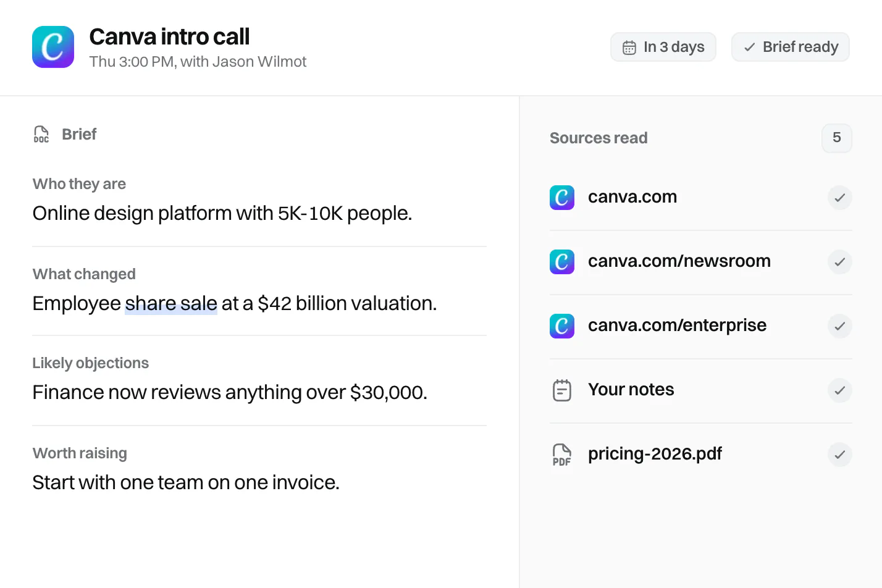This screenshot has width=882, height=588.
Task: Click "Online design platform with 5K-10K people."
Action: click(222, 214)
